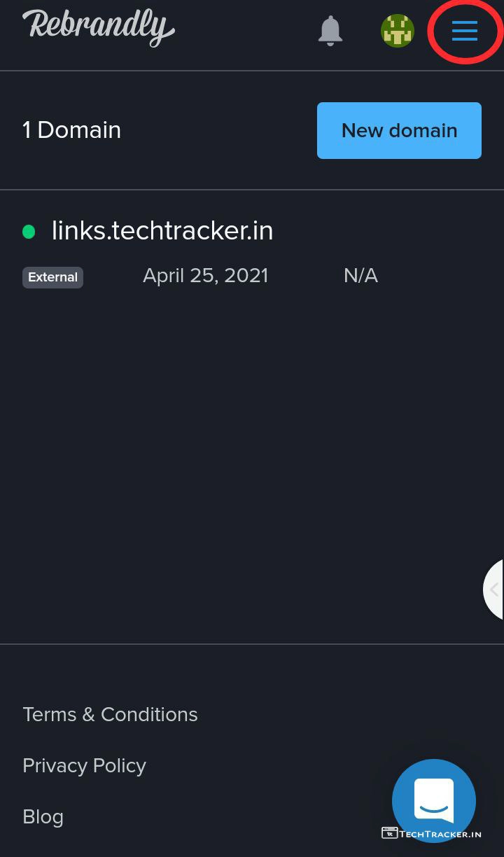Open the Terms & Conditions link
Screen dimensions: 504x857
(x=110, y=714)
